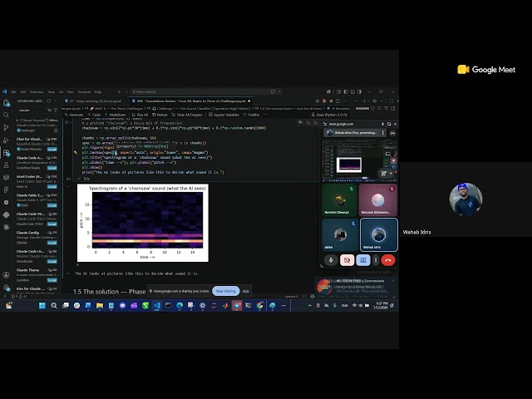Open Run and Debug in activity bar
The width and height of the screenshot is (532, 399).
(x=6, y=140)
